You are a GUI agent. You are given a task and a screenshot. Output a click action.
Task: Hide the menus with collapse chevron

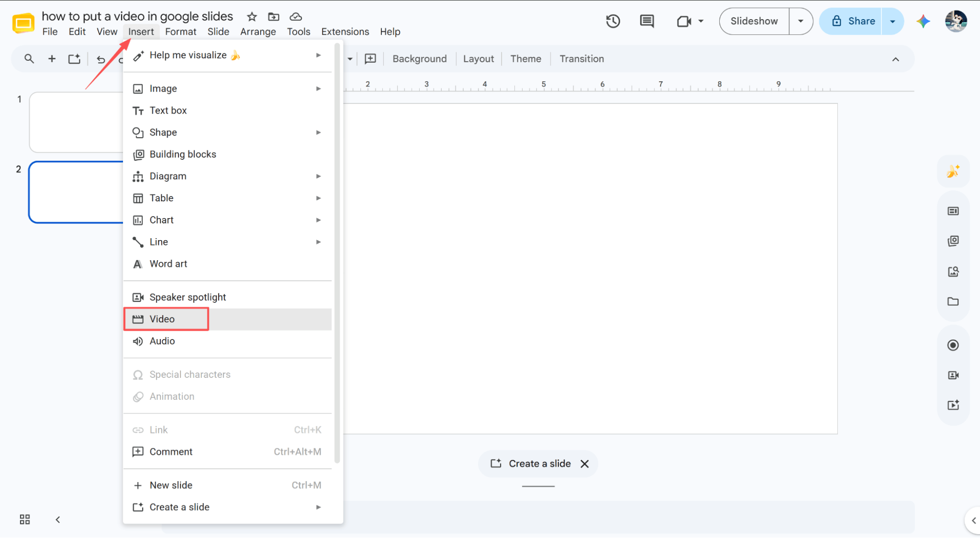(896, 59)
